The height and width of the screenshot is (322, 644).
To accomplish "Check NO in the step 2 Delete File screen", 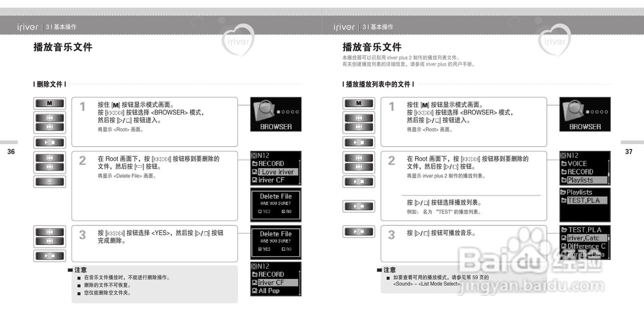I will (x=286, y=211).
